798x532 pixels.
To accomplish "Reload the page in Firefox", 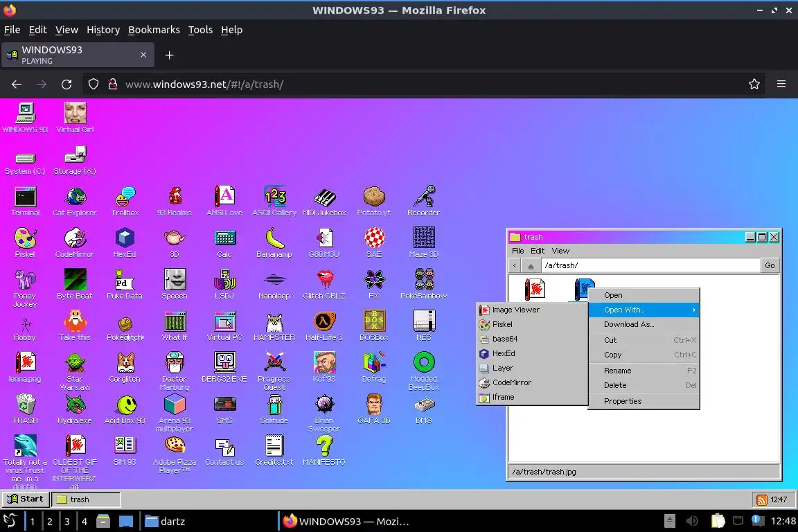I will (x=66, y=85).
